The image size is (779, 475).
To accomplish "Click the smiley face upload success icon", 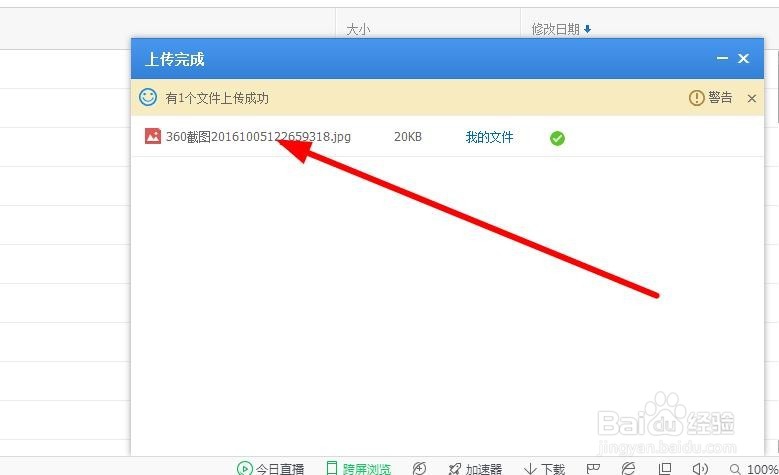I will (x=148, y=97).
